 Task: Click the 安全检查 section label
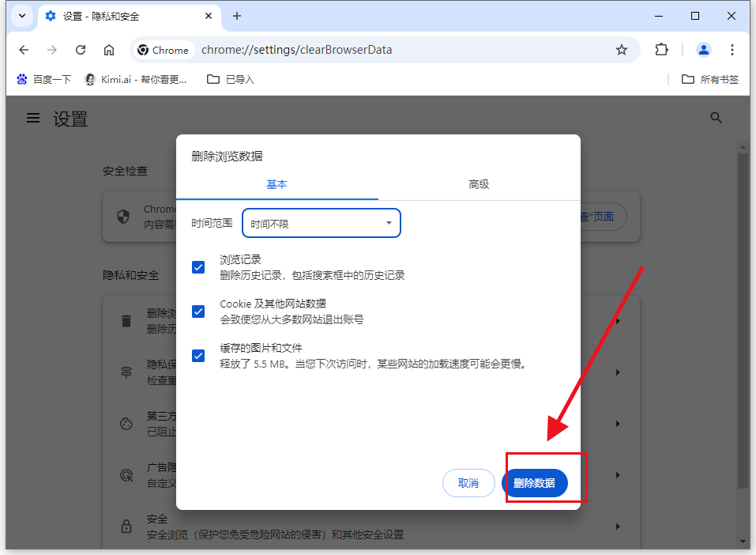tap(125, 171)
